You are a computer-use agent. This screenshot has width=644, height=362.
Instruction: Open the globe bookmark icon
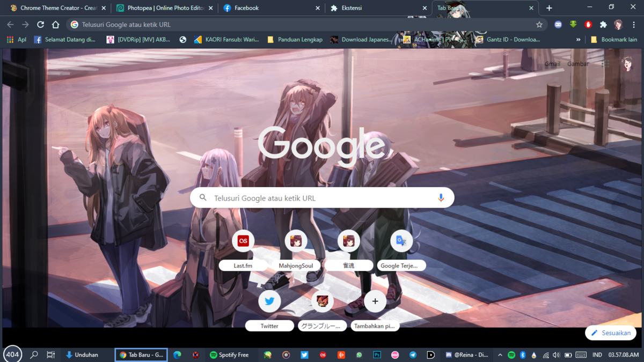(x=183, y=40)
